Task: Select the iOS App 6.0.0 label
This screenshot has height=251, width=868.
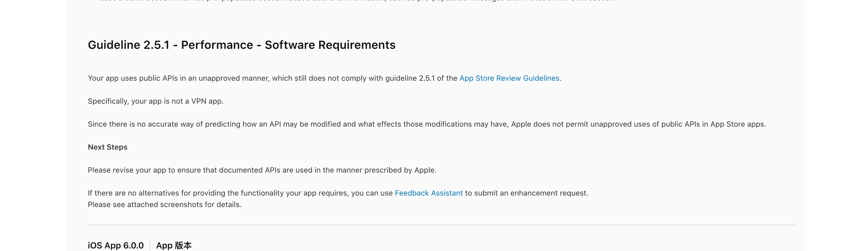Action: (x=116, y=245)
